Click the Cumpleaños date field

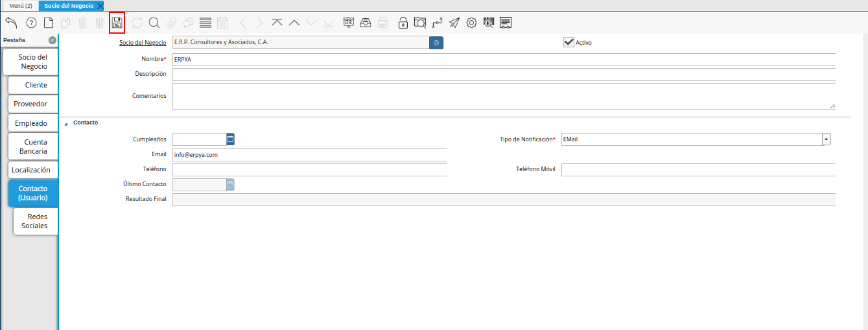(199, 139)
